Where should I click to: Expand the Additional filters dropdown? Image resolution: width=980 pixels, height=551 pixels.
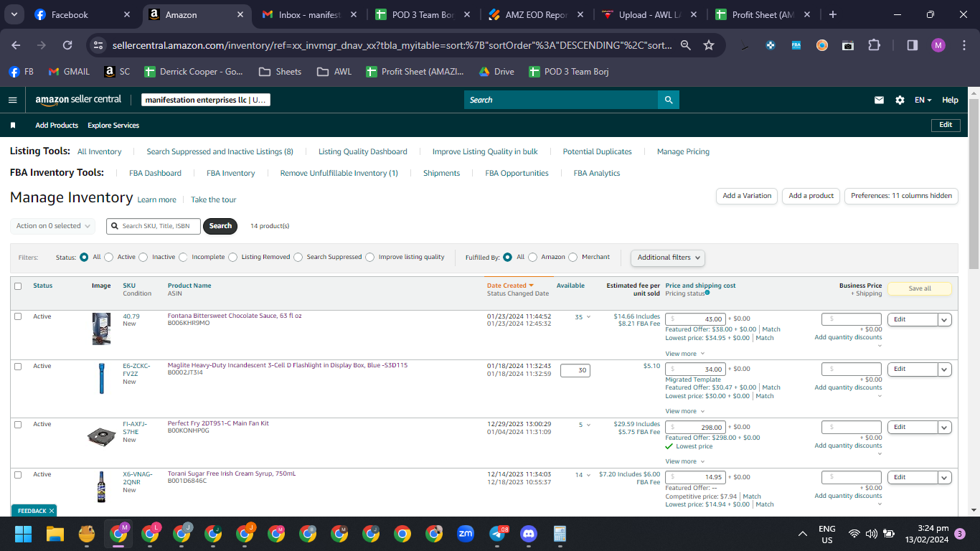click(x=667, y=258)
